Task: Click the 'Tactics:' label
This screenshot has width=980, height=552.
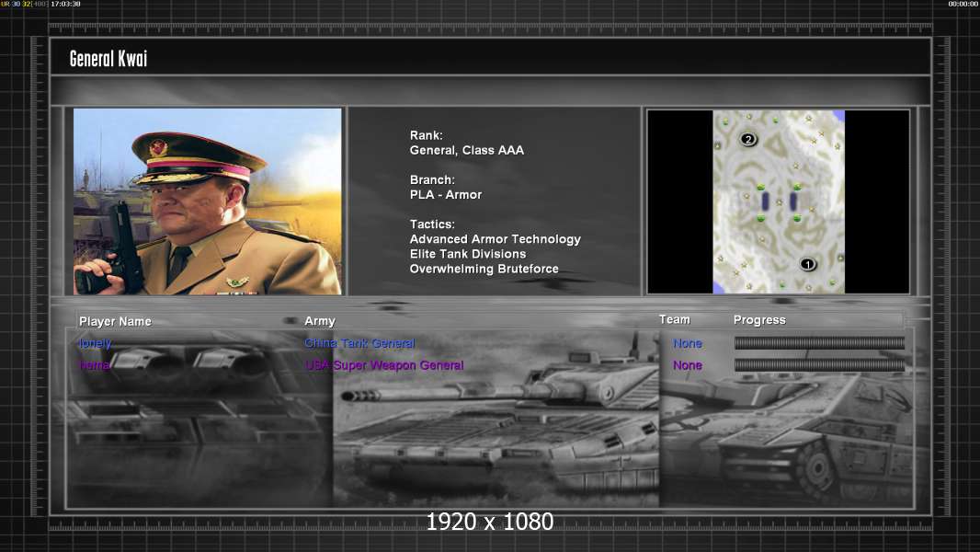Action: 432,224
